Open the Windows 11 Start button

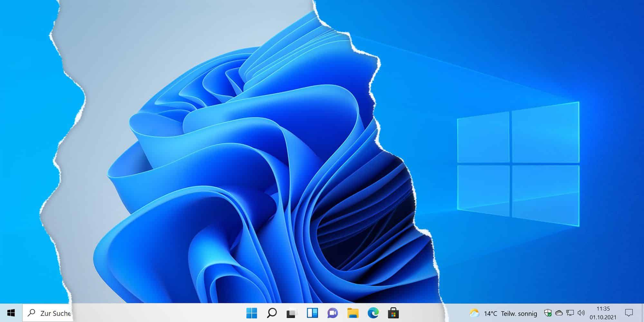pos(251,313)
